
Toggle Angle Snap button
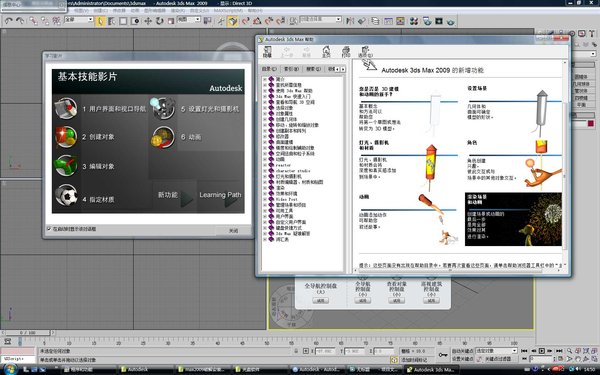(257, 21)
